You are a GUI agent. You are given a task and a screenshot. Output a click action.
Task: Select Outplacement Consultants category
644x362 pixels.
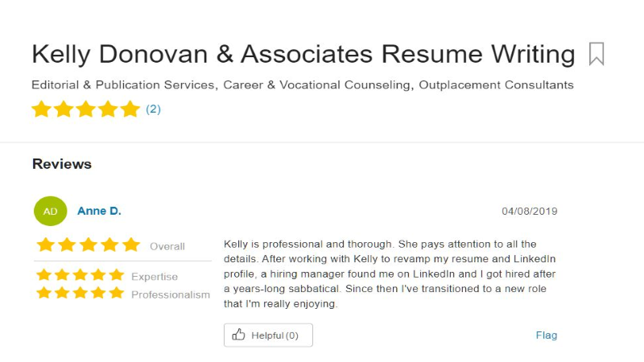496,85
